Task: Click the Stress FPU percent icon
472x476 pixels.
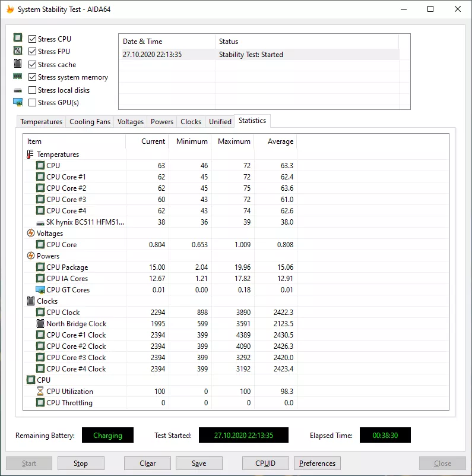Action: [x=18, y=51]
